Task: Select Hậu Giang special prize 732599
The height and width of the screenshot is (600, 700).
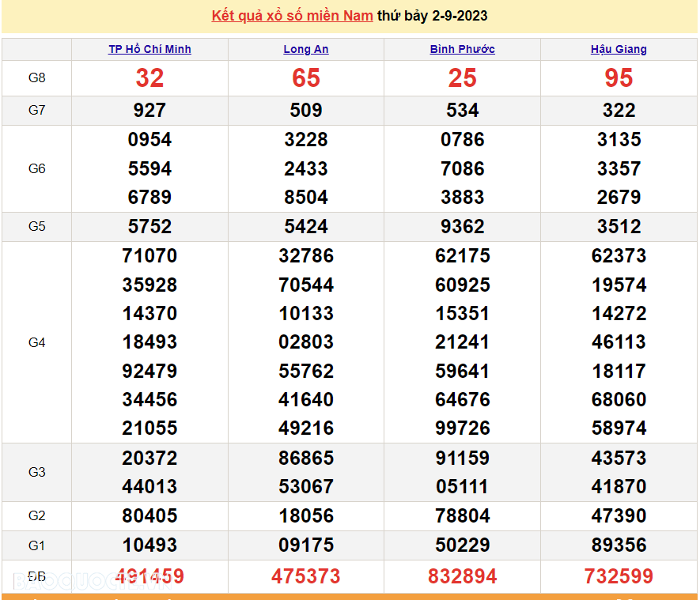Action: click(619, 576)
